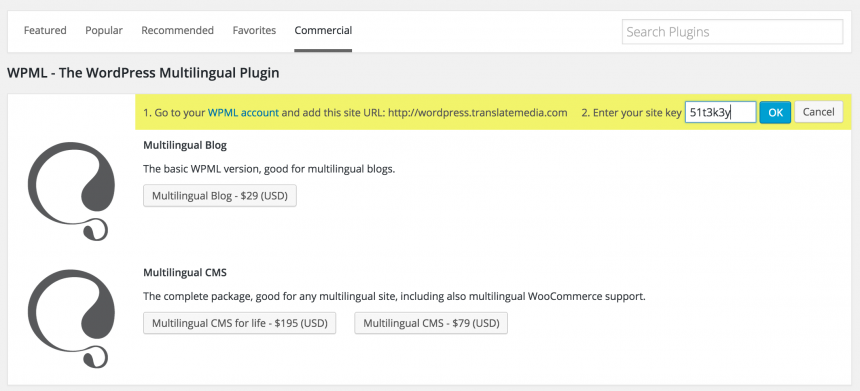Confirm the site key with OK
Screen dimensions: 860x391
coord(775,112)
